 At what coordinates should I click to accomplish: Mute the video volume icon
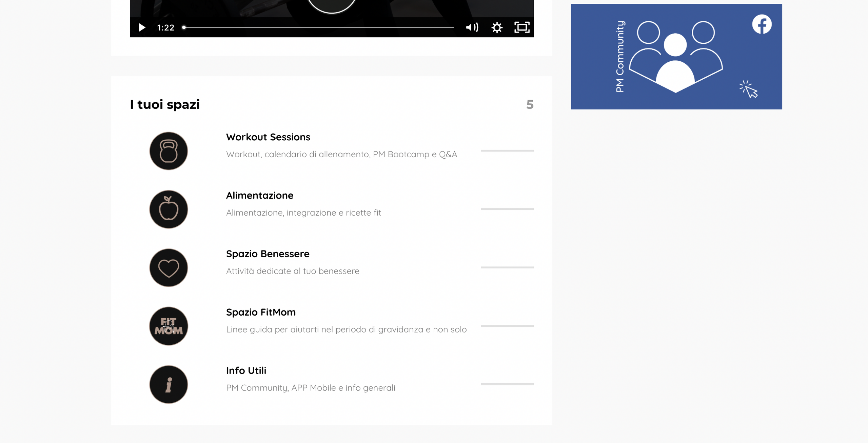(472, 27)
